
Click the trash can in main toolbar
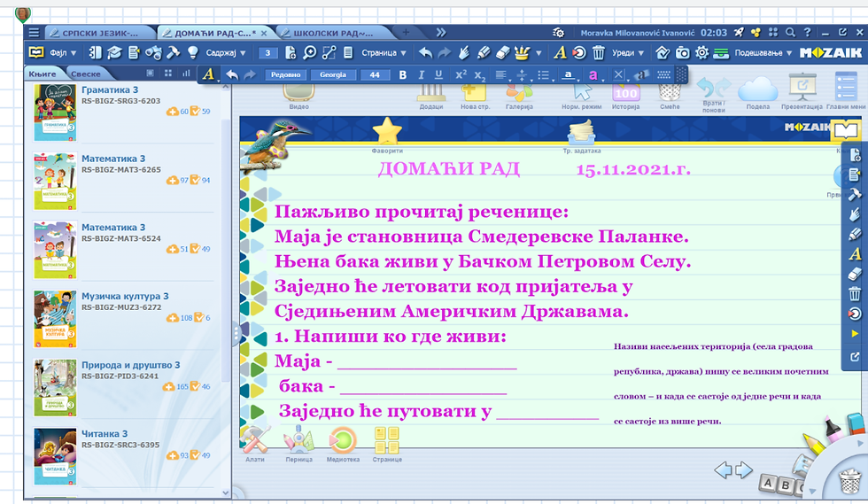(x=599, y=52)
